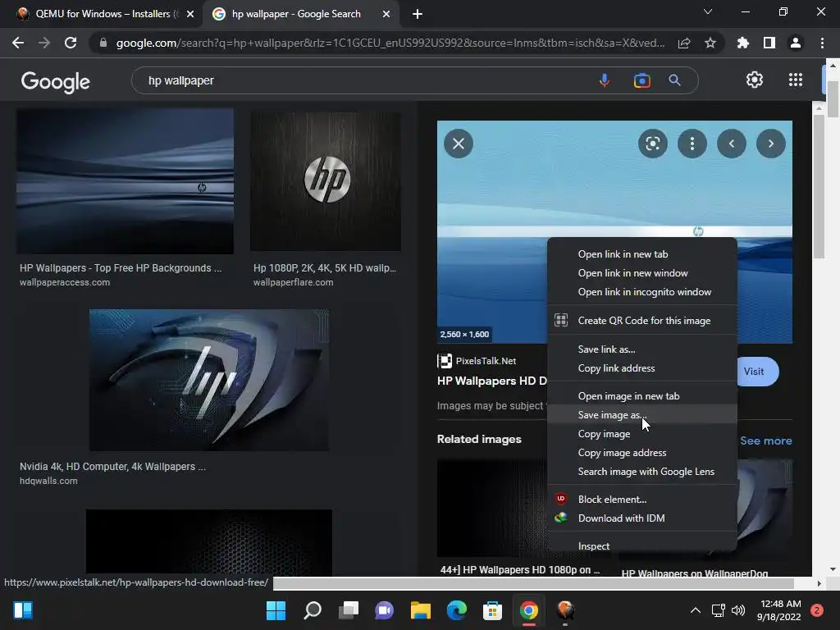The image size is (840, 630).
Task: Open Google apps grid
Action: point(796,80)
